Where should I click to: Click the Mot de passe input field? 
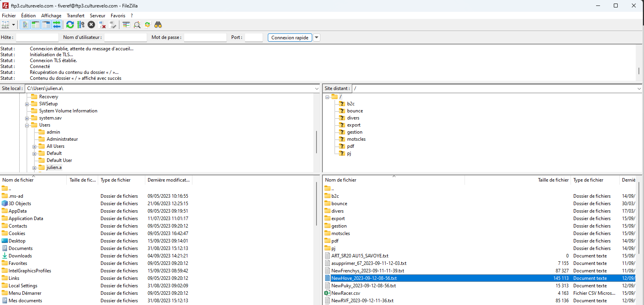pyautogui.click(x=205, y=37)
